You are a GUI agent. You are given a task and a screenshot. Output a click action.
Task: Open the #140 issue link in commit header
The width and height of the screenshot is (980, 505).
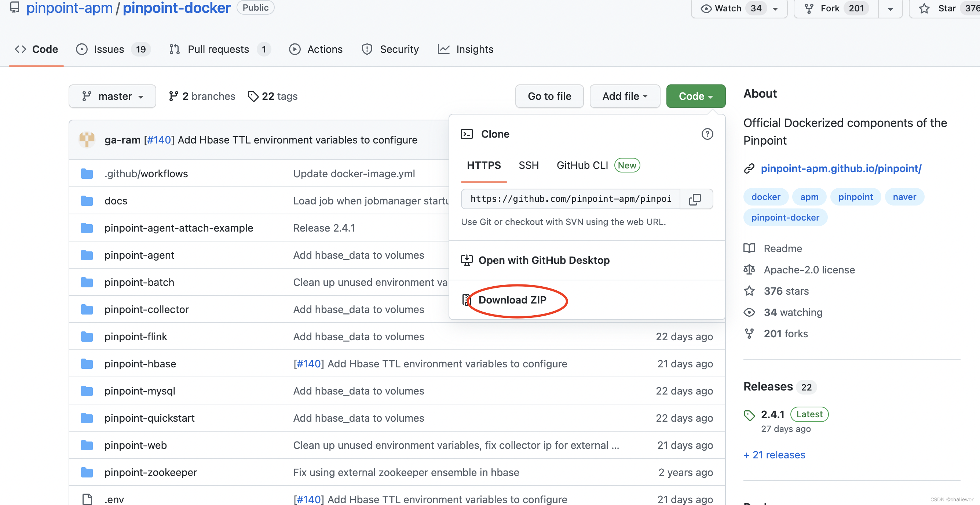159,140
